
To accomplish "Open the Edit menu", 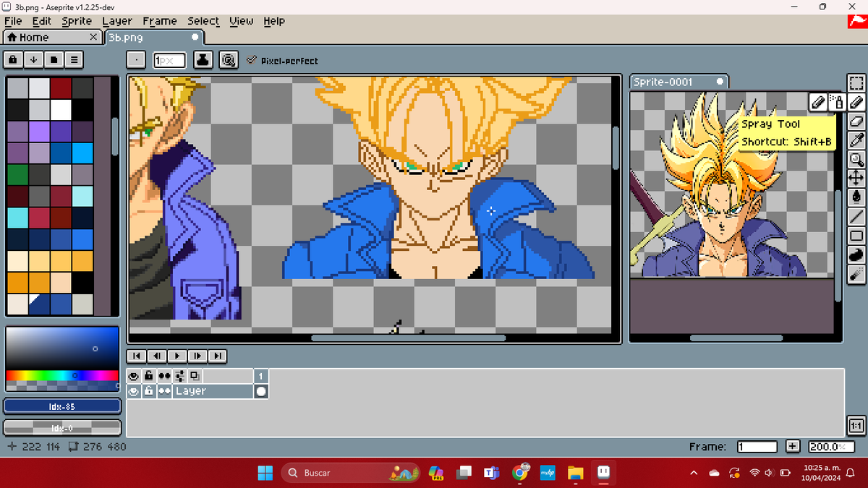I will point(42,21).
